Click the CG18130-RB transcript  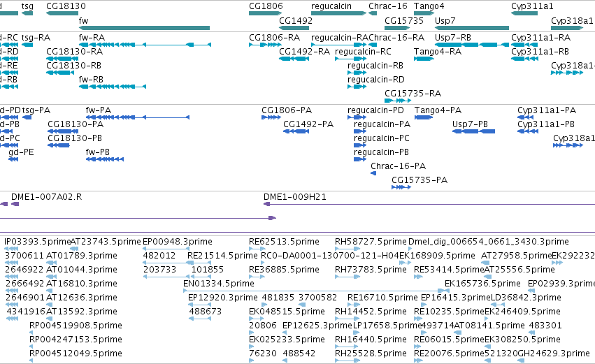click(x=60, y=73)
